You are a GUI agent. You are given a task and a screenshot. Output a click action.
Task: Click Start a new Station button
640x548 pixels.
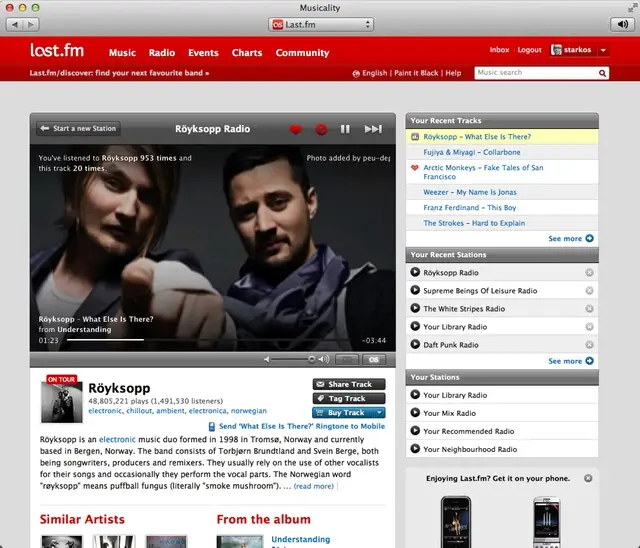coord(78,129)
